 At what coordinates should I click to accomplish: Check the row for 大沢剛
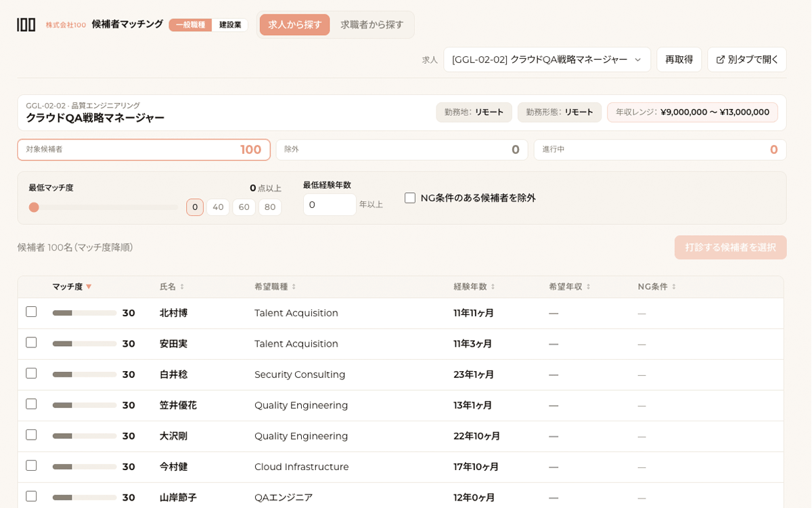31,435
